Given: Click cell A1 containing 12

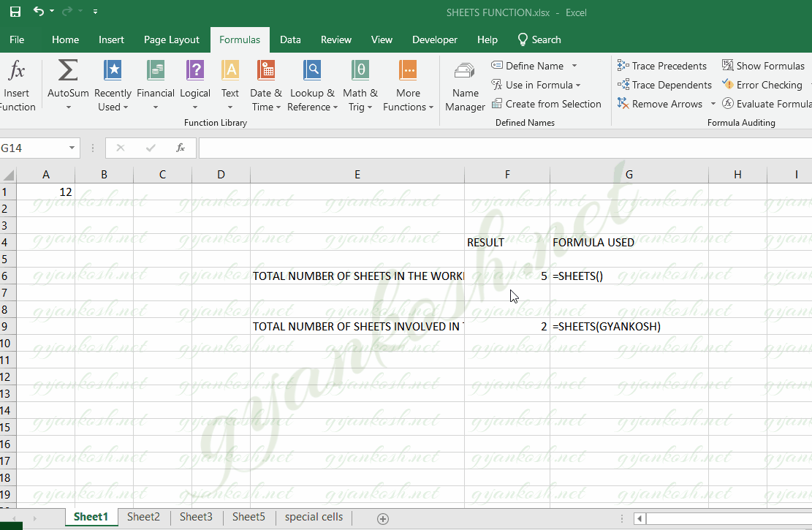Looking at the screenshot, I should (x=45, y=192).
